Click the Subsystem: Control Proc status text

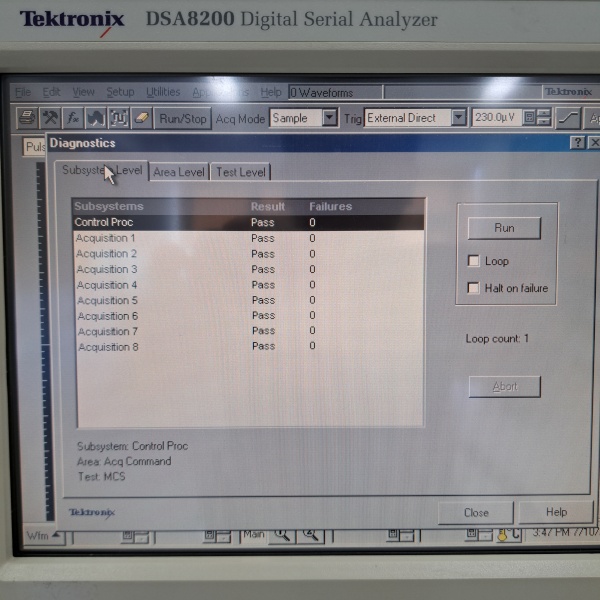(132, 446)
